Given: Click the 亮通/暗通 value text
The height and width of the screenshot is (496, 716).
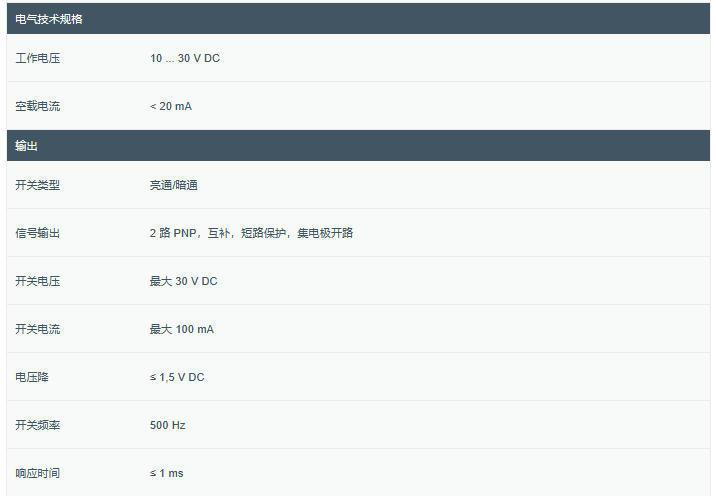Looking at the screenshot, I should tap(174, 185).
